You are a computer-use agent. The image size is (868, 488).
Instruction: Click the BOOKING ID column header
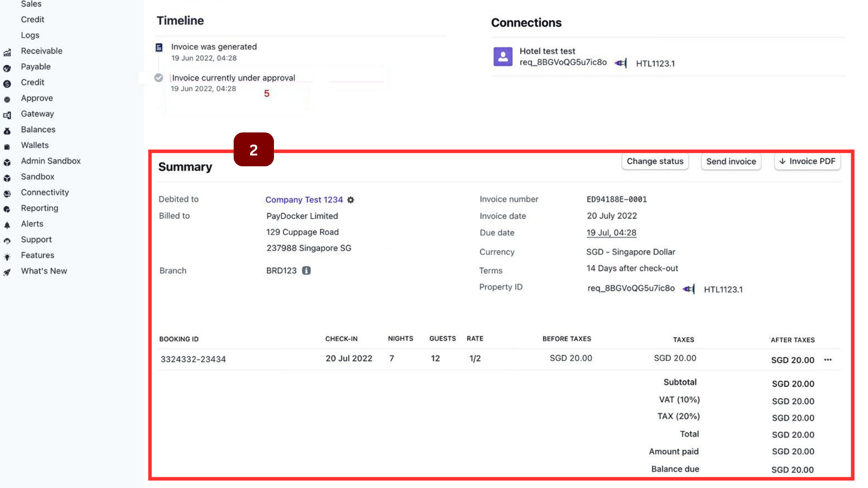click(x=179, y=339)
